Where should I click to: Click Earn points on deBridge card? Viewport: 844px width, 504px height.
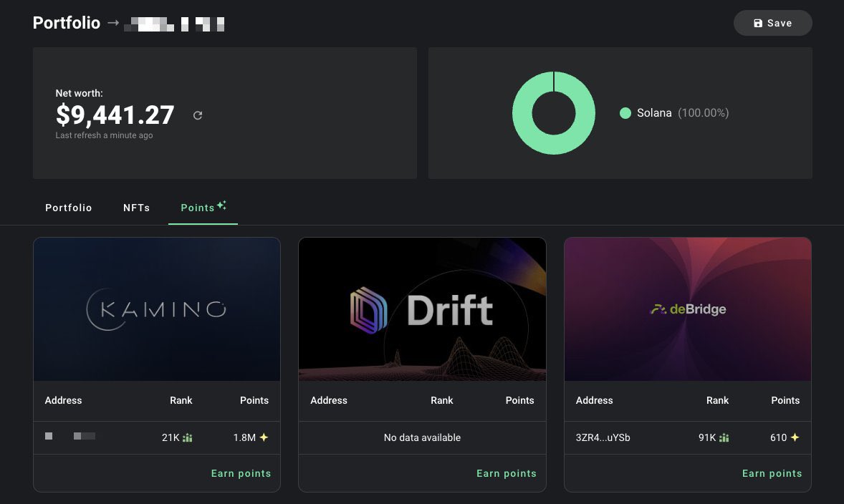(772, 473)
